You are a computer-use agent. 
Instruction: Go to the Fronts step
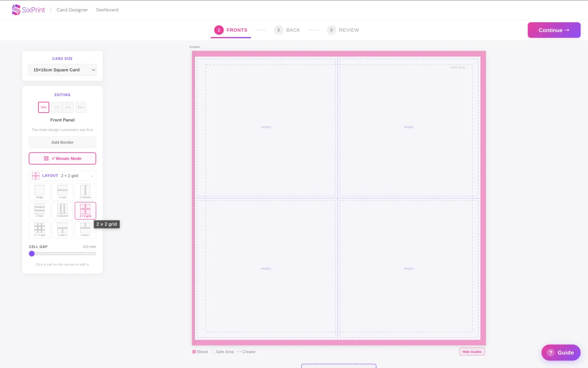(x=231, y=30)
